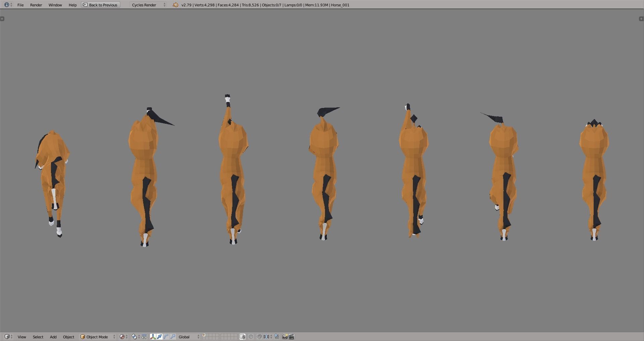Image resolution: width=644 pixels, height=341 pixels.
Task: Open the Select menu in 3D viewport
Action: tap(38, 337)
